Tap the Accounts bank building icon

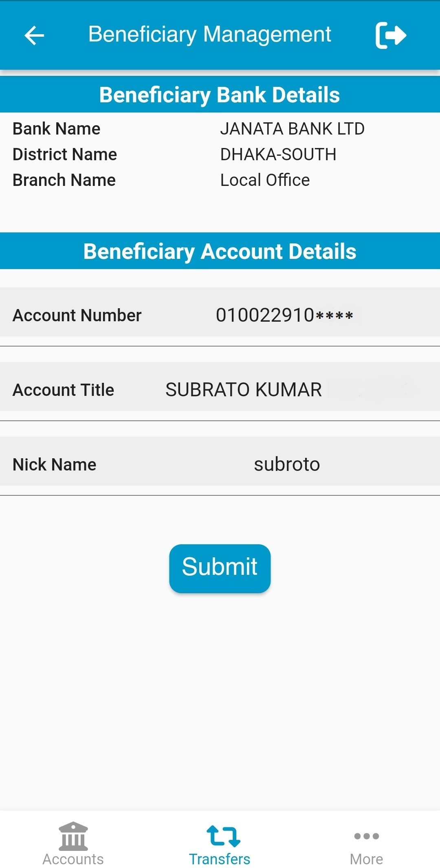pyautogui.click(x=73, y=836)
